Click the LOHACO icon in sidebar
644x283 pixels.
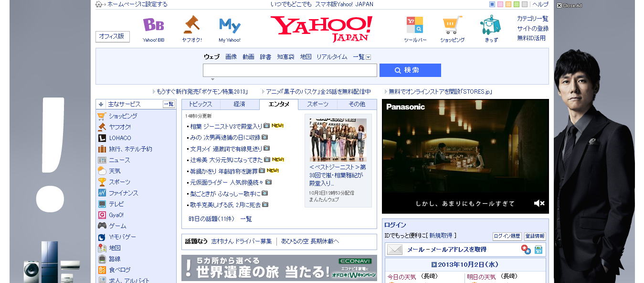click(102, 138)
